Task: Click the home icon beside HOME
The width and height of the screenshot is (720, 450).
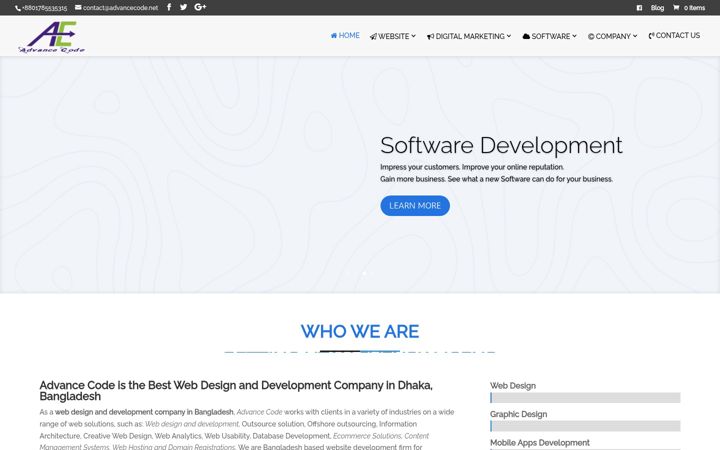Action: point(334,35)
